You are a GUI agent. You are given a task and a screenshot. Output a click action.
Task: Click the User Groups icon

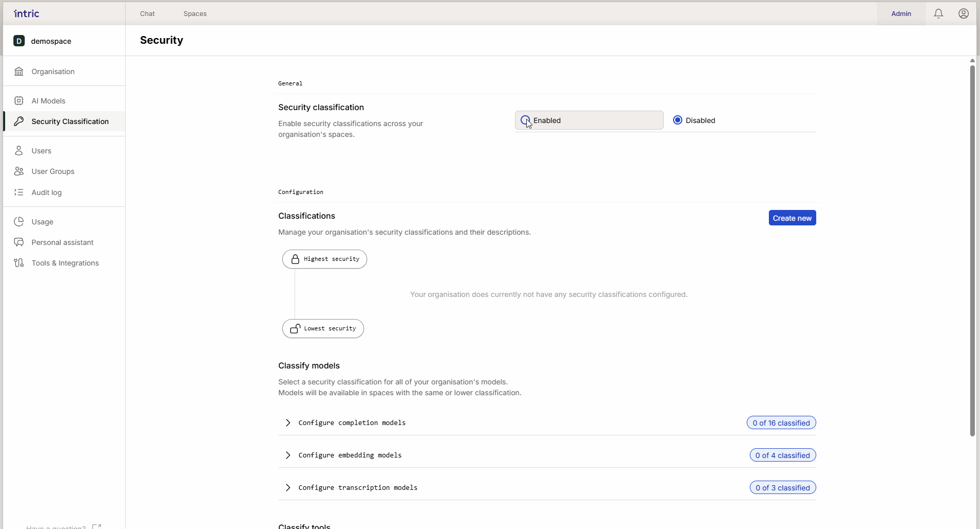[x=19, y=171]
